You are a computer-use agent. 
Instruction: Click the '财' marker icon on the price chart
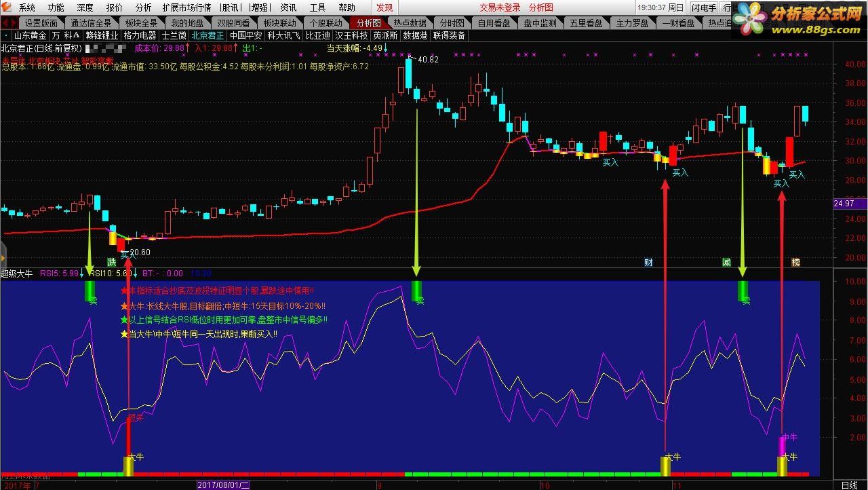point(648,262)
